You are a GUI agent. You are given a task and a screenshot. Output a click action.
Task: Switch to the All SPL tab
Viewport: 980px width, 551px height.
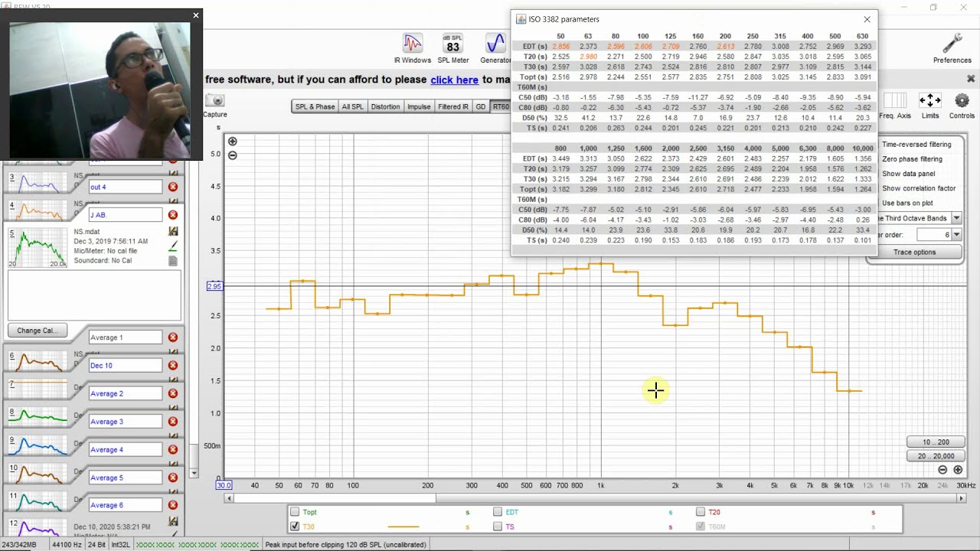coord(353,106)
